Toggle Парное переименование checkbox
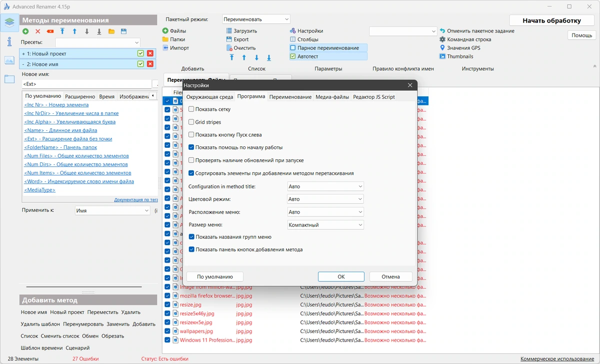 click(x=293, y=48)
